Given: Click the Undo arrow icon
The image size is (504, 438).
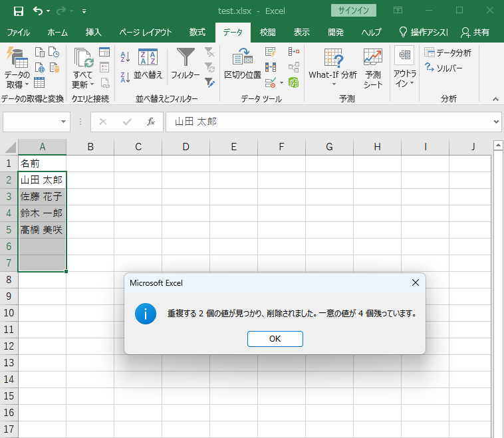Looking at the screenshot, I should pos(38,11).
